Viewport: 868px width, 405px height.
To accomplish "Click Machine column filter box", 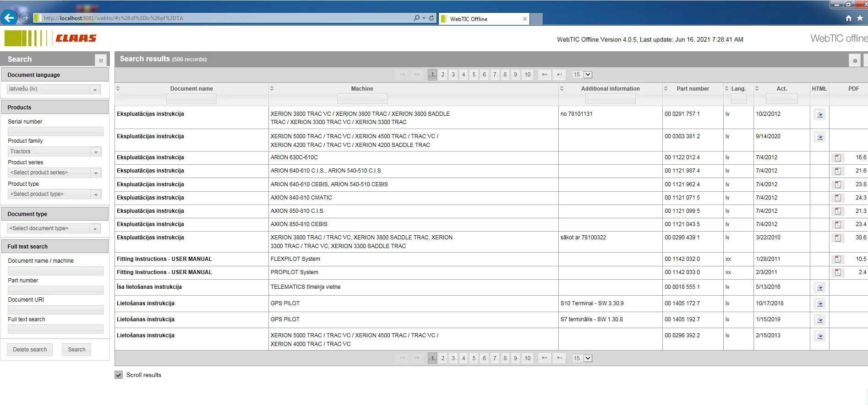I will [x=362, y=99].
